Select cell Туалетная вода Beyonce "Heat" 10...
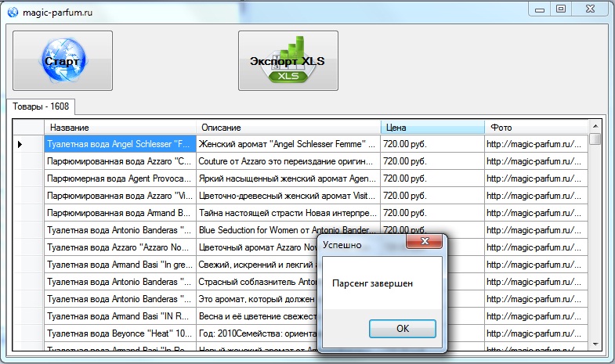Screen dimensions: 615x364 click(x=120, y=333)
